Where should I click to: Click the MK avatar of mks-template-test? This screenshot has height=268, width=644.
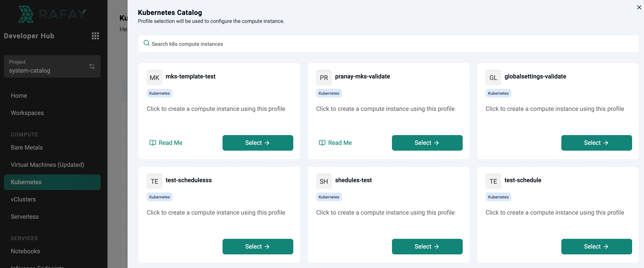pyautogui.click(x=155, y=78)
